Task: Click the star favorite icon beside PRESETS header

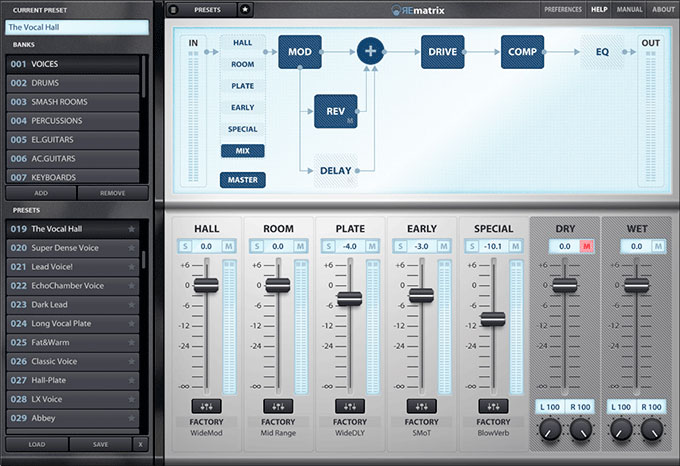Action: click(x=246, y=9)
